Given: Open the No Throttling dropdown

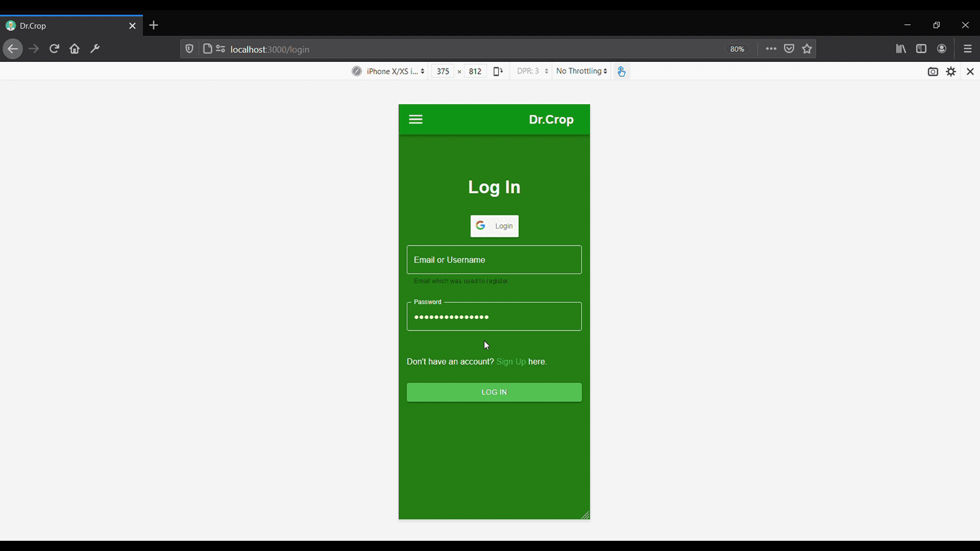Looking at the screenshot, I should tap(582, 71).
